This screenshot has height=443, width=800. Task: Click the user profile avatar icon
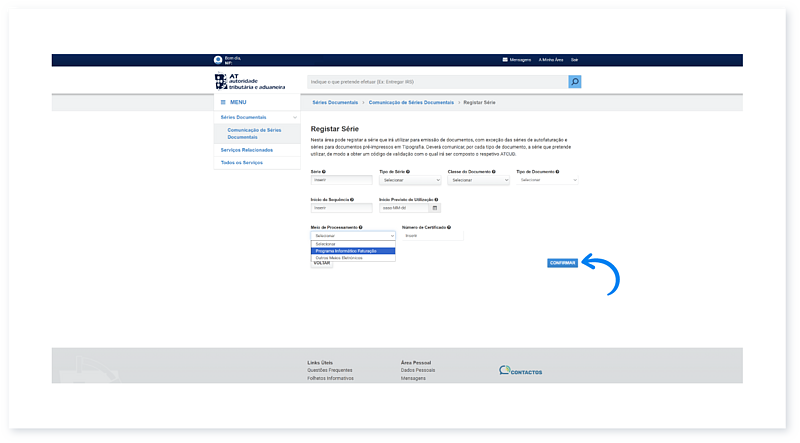(x=218, y=60)
